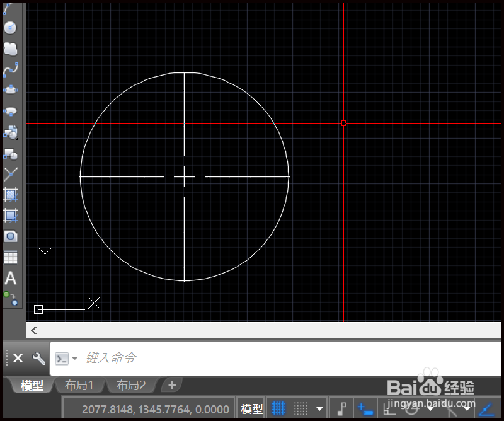Toggle snap mode in status bar
This screenshot has height=421, width=504.
tap(301, 408)
